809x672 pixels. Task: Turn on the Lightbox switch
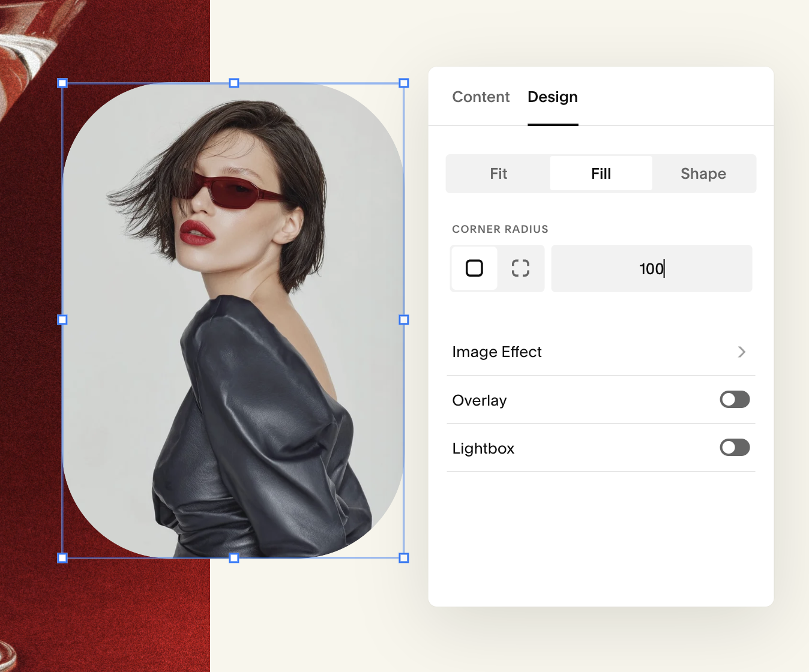[735, 448]
